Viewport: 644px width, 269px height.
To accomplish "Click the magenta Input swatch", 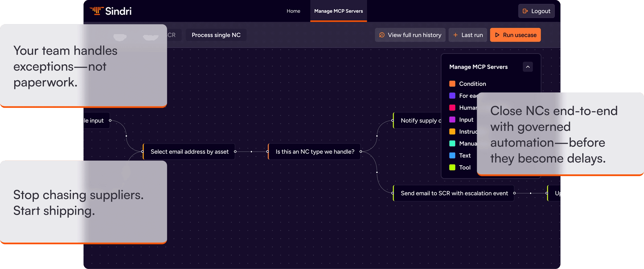I will (x=452, y=120).
